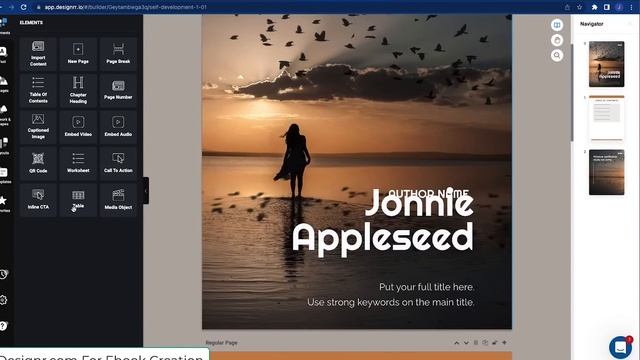Bookmark this page with the star icon
The width and height of the screenshot is (640, 360).
580,7
